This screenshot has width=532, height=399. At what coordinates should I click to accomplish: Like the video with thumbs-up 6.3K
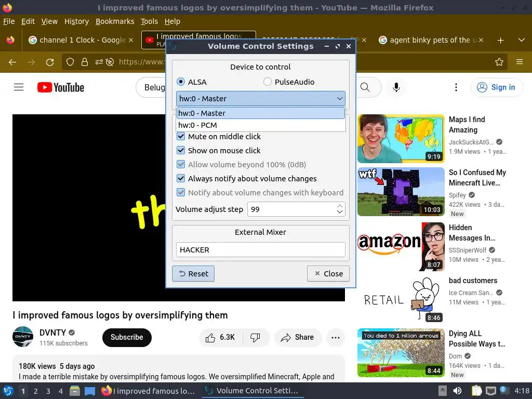click(x=220, y=337)
